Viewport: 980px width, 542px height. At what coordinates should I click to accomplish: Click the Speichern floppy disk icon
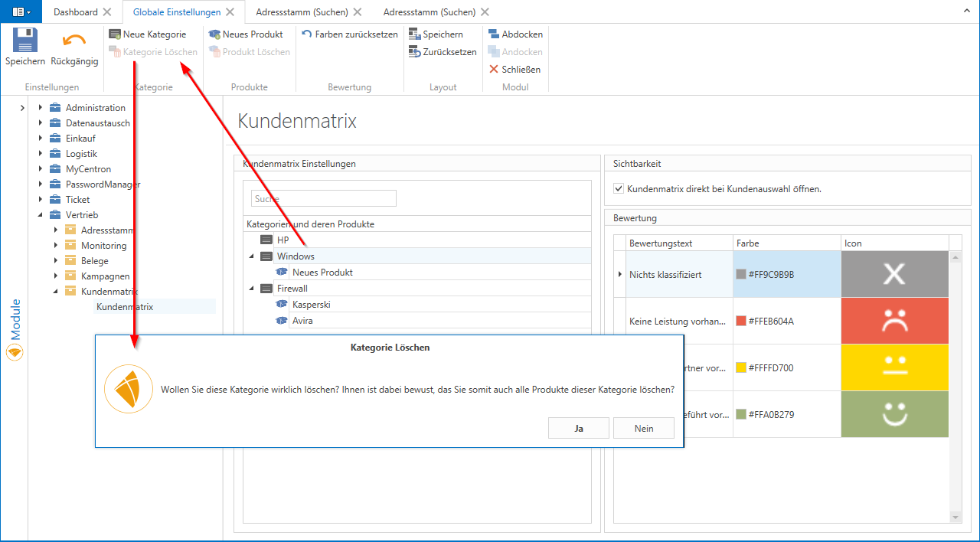coord(25,41)
